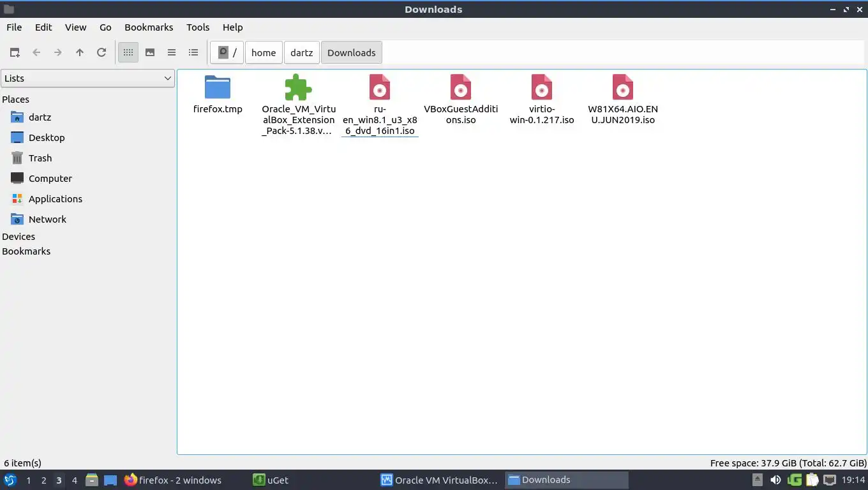Image resolution: width=868 pixels, height=490 pixels.
Task: Switch to detailed list view
Action: pos(193,52)
